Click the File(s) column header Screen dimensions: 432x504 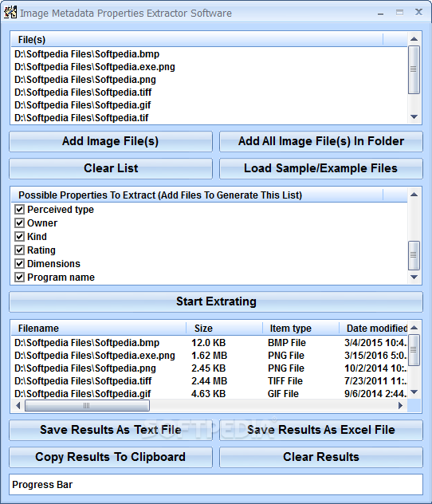coord(197,40)
